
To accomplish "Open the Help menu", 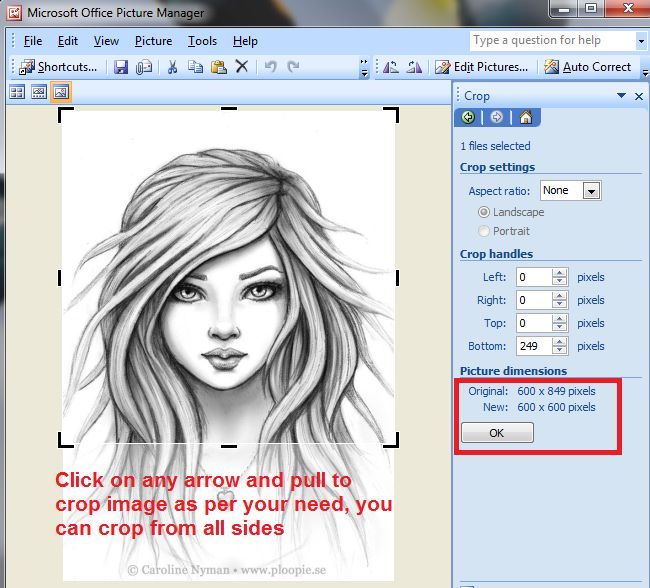I will coord(245,41).
